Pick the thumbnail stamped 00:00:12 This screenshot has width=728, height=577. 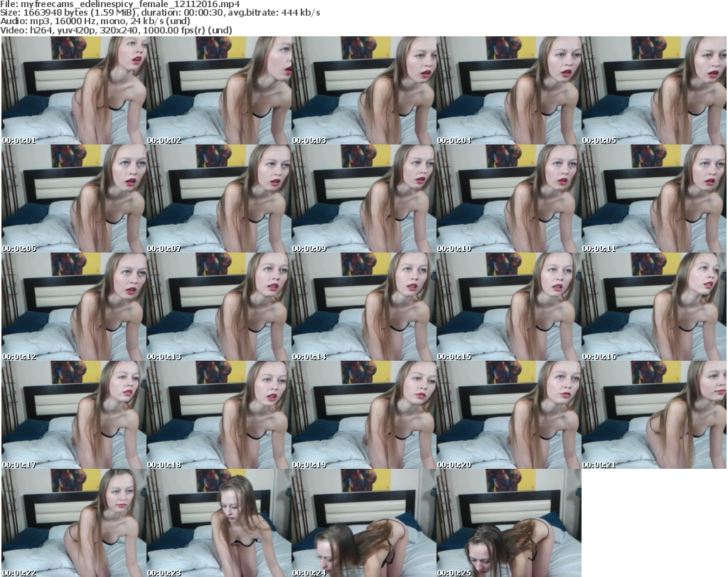coord(74,307)
